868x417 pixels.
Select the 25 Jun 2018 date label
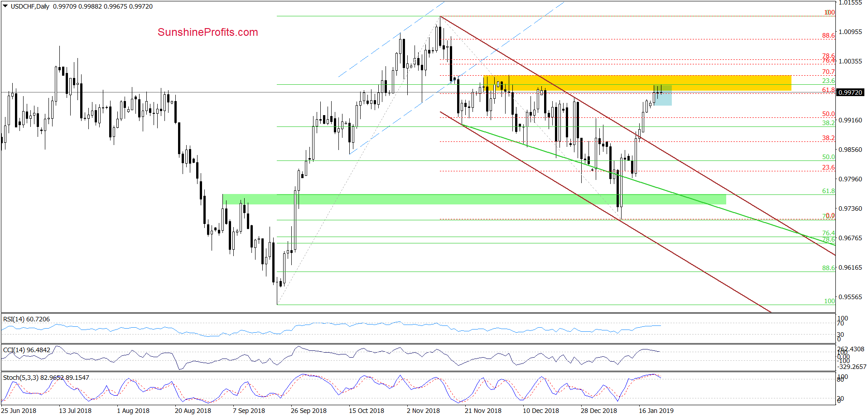pyautogui.click(x=19, y=411)
